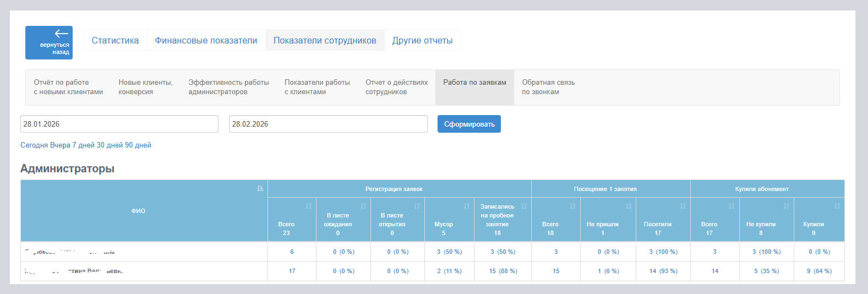868x294 pixels.
Task: Open the Финансовые показатели tab
Action: [206, 40]
